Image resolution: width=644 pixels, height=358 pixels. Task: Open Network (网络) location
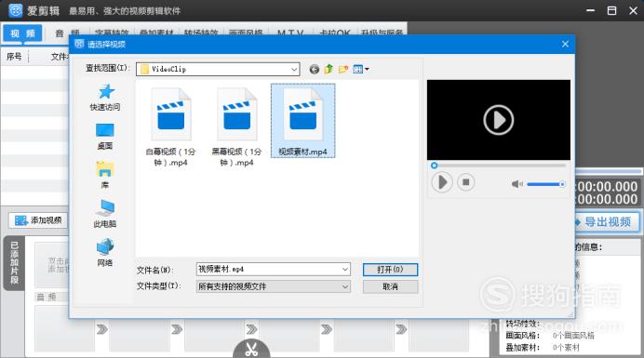105,253
